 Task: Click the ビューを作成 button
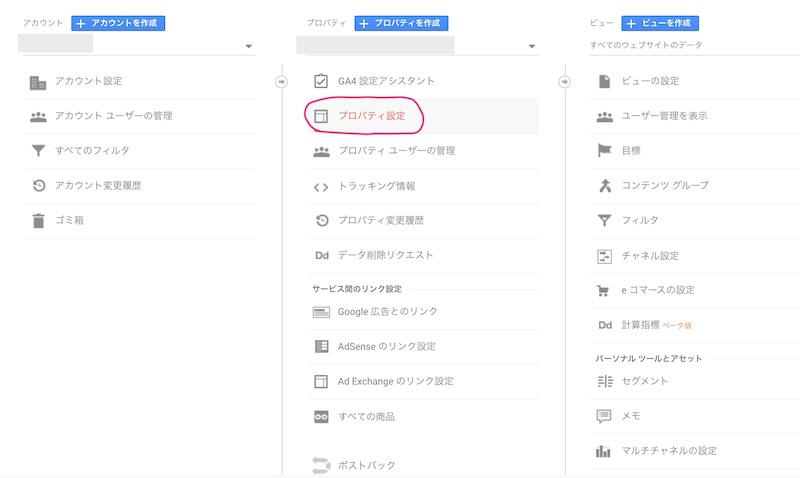click(660, 23)
